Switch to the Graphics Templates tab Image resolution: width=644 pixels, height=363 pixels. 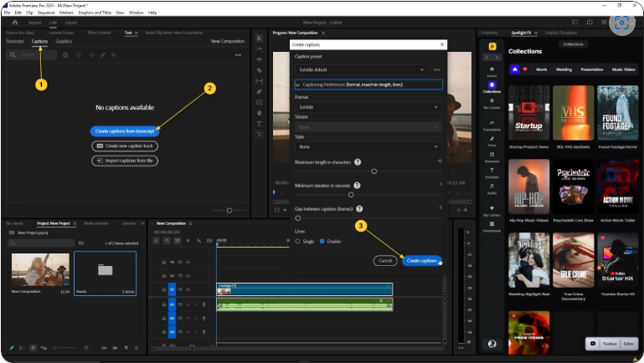click(x=561, y=33)
